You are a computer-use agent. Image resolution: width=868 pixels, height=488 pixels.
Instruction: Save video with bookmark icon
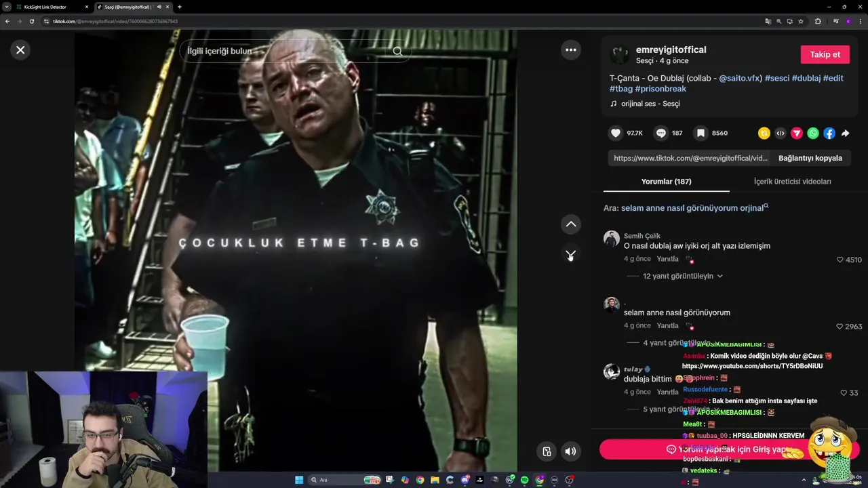coord(701,133)
